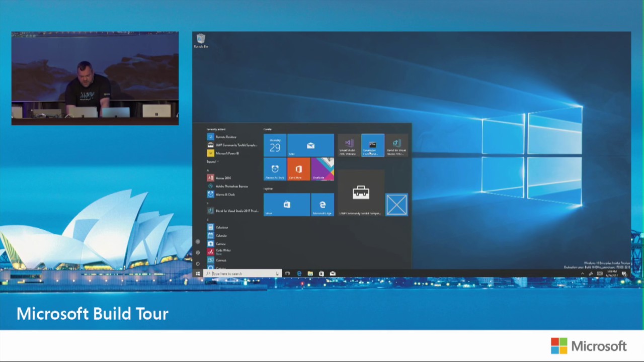Click the Calendar tile showing 29

pyautogui.click(x=275, y=145)
